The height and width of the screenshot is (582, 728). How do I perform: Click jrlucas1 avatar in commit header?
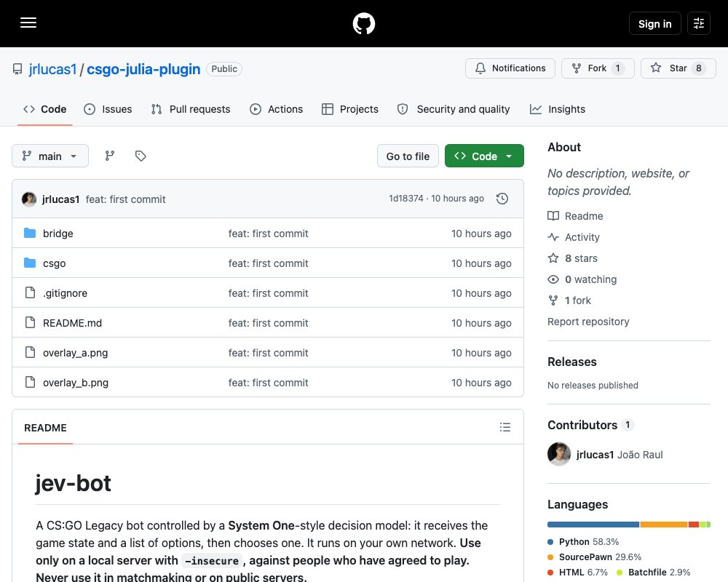pyautogui.click(x=29, y=199)
